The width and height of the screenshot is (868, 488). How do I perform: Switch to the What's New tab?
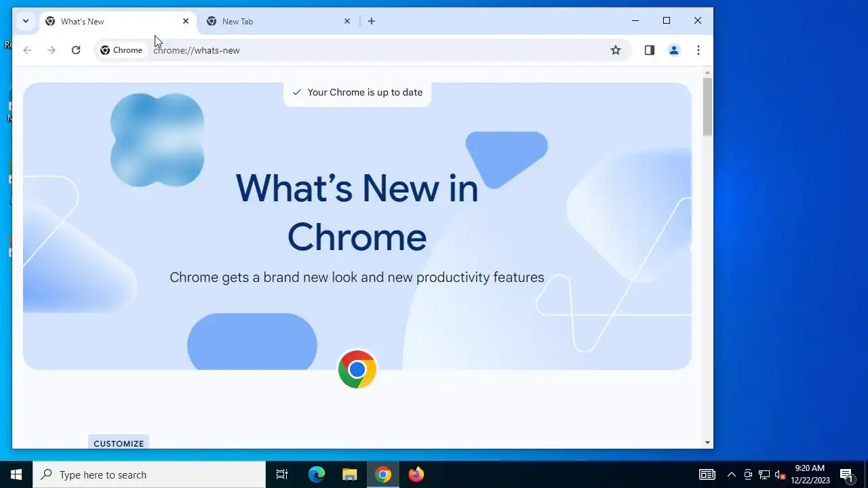click(118, 22)
